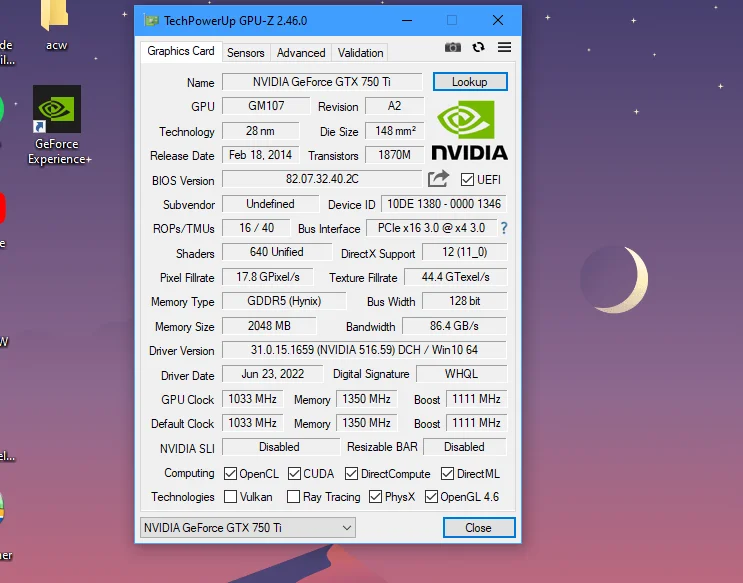Viewport: 743px width, 583px height.
Task: Click the Transistors value 1870M
Action: [x=394, y=155]
